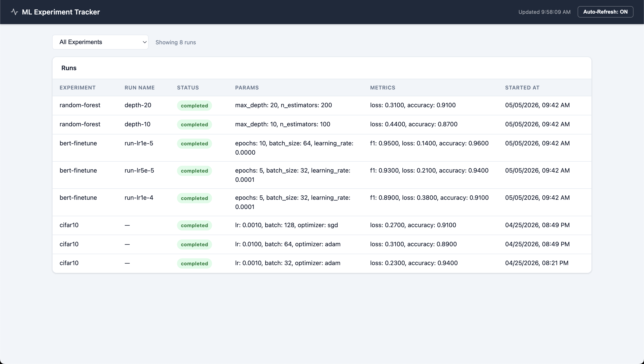Screen dimensions: 644x364
Task: Click the ML Experiment Tracker title
Action: [x=61, y=12]
